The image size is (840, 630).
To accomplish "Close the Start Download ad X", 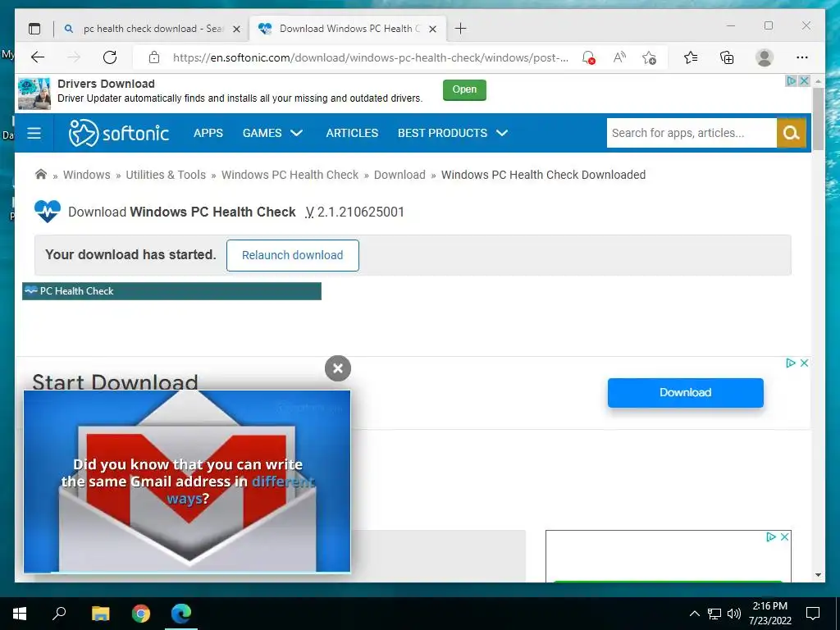I will coord(804,363).
